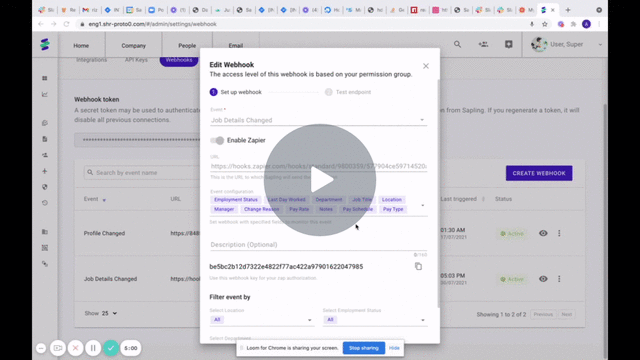Cancel the Loom recording with the red X

pos(76,348)
